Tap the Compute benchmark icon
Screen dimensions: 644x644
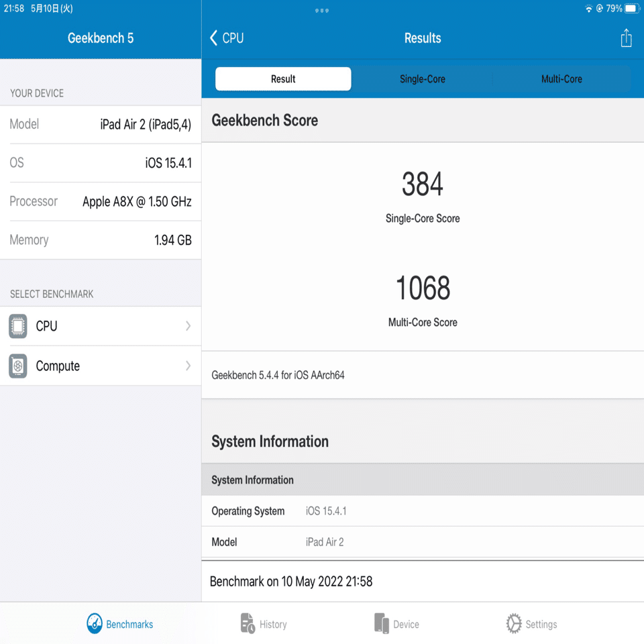pos(18,366)
